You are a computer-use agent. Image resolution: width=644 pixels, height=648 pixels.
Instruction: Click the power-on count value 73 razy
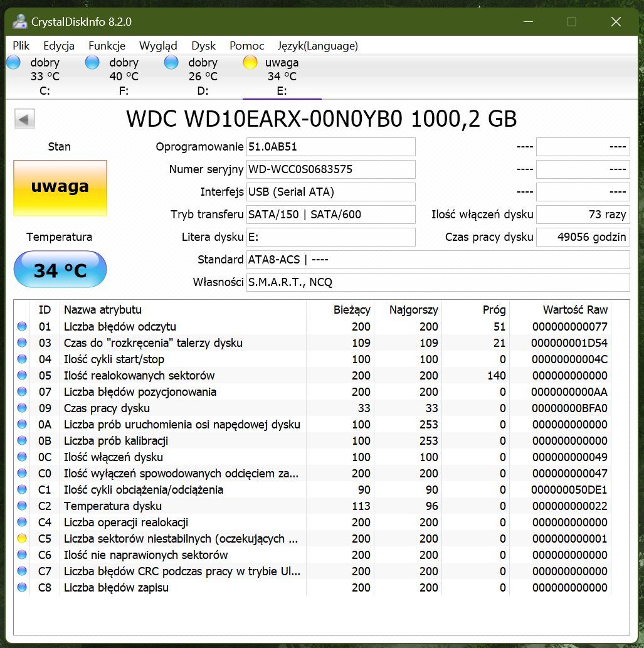[583, 215]
